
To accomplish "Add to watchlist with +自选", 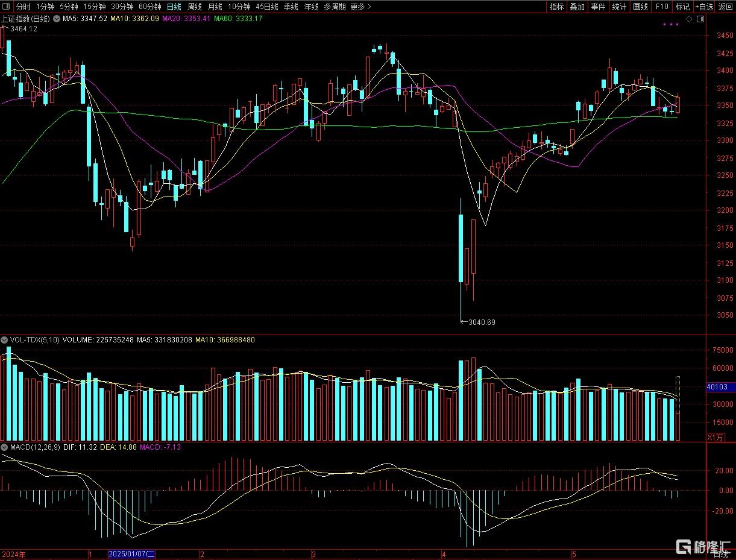I will (x=704, y=7).
